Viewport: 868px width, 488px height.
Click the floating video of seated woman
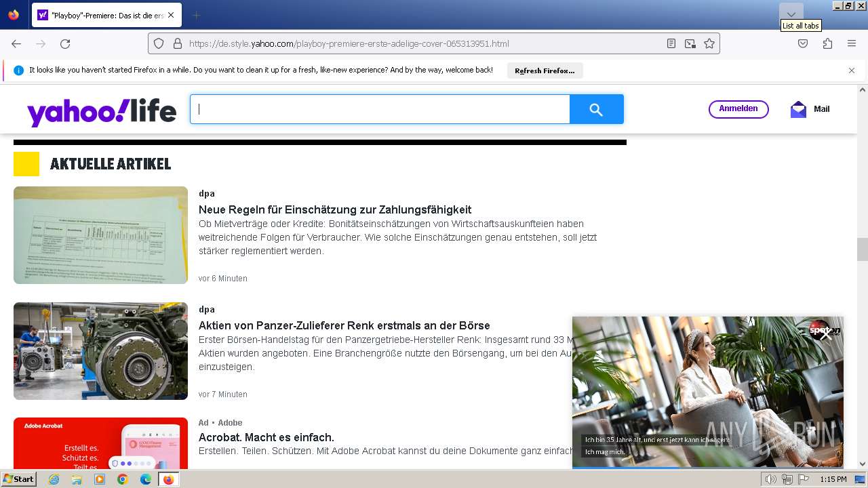click(x=708, y=392)
